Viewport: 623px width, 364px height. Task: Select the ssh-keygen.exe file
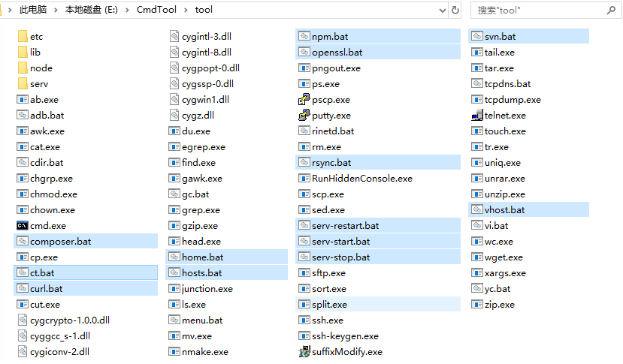click(345, 336)
